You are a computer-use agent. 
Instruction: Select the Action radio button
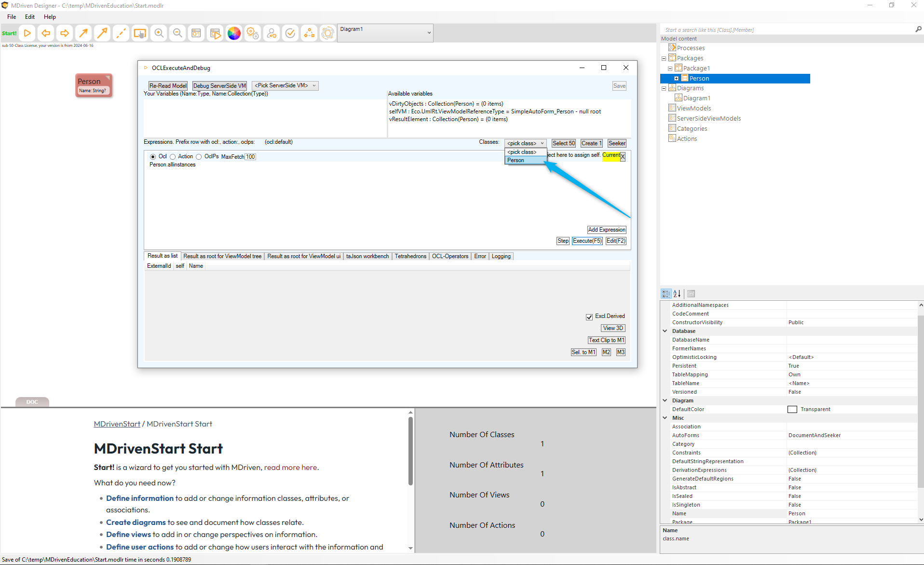(173, 157)
